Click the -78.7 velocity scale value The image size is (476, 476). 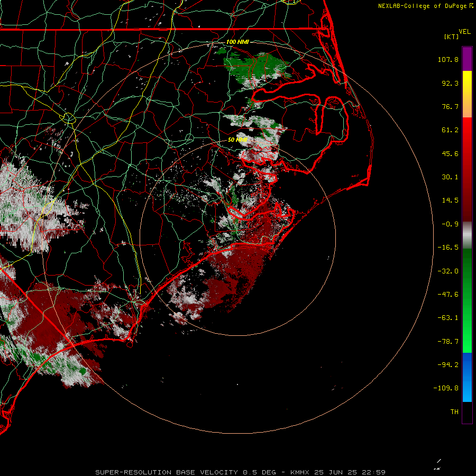(448, 342)
